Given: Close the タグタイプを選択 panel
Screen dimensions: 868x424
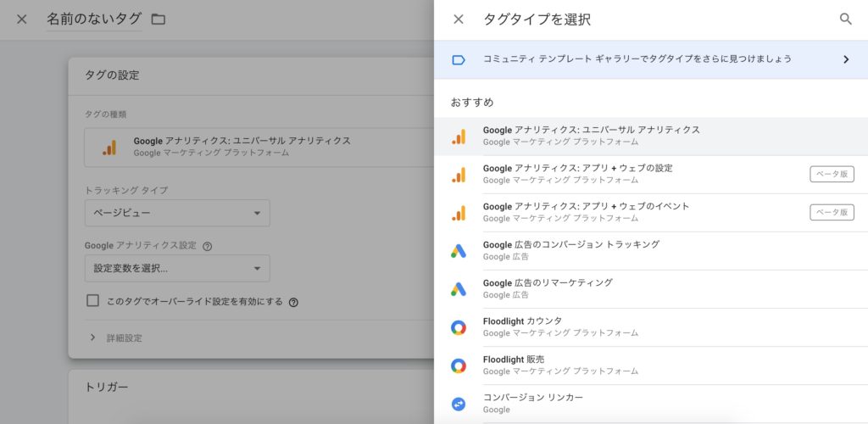Looking at the screenshot, I should tap(459, 19).
